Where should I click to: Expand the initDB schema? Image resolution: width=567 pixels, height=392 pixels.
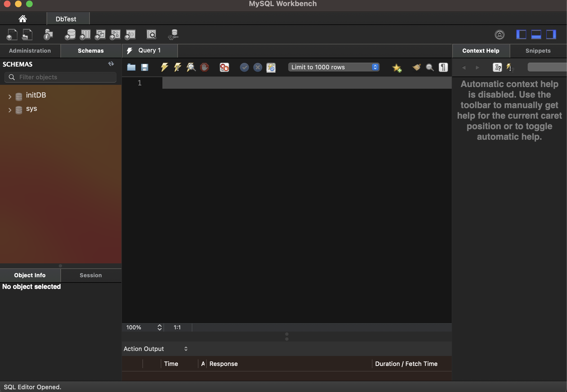click(x=10, y=96)
